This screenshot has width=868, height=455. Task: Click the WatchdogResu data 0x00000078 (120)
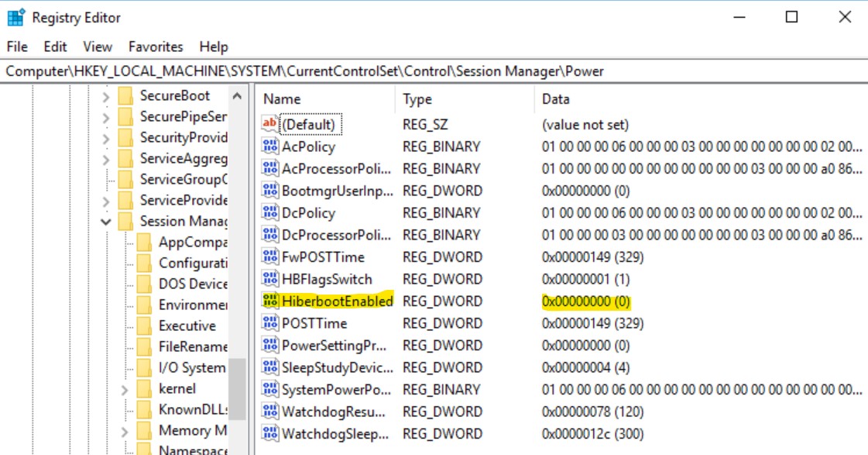(592, 412)
